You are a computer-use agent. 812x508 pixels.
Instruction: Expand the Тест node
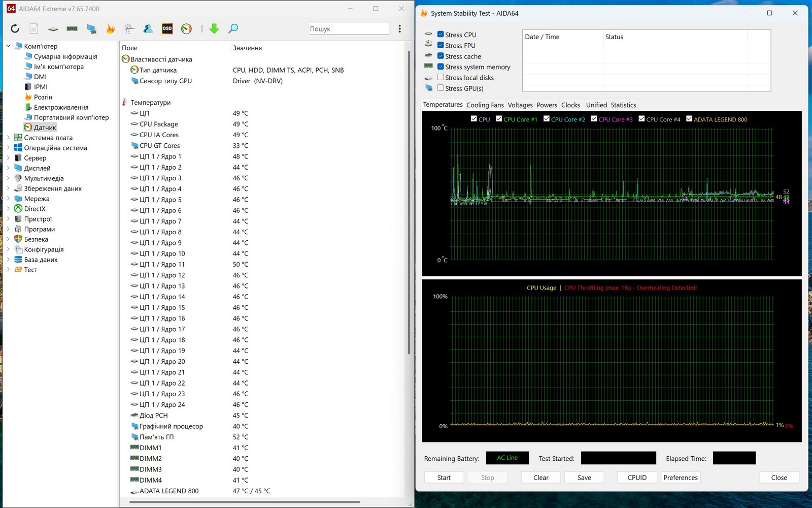[8, 270]
